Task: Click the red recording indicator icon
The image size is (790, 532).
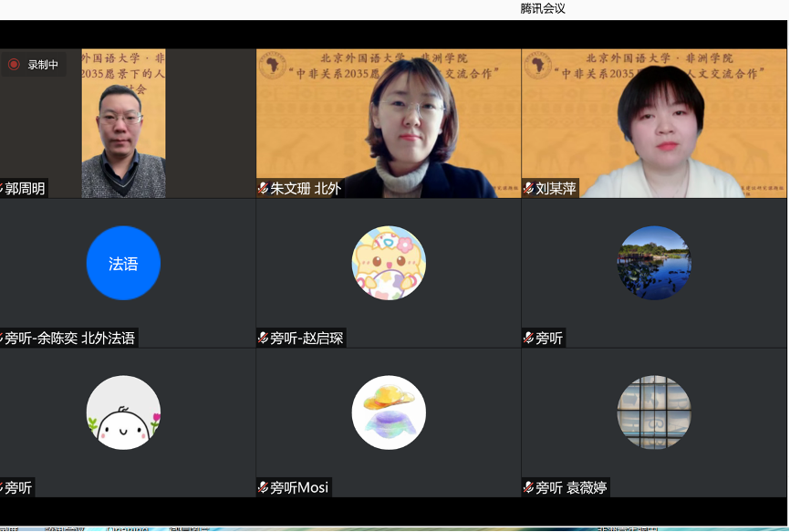Action: click(x=14, y=65)
